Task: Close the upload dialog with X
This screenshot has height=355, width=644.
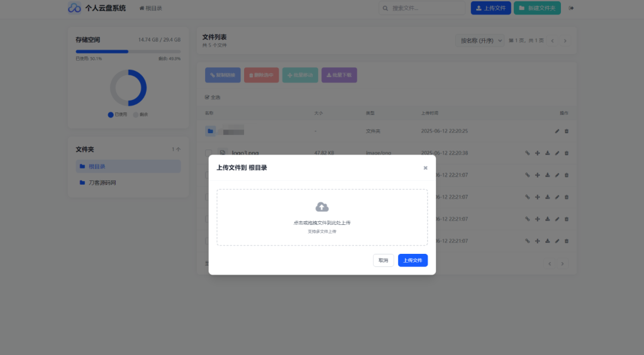Action: (426, 168)
